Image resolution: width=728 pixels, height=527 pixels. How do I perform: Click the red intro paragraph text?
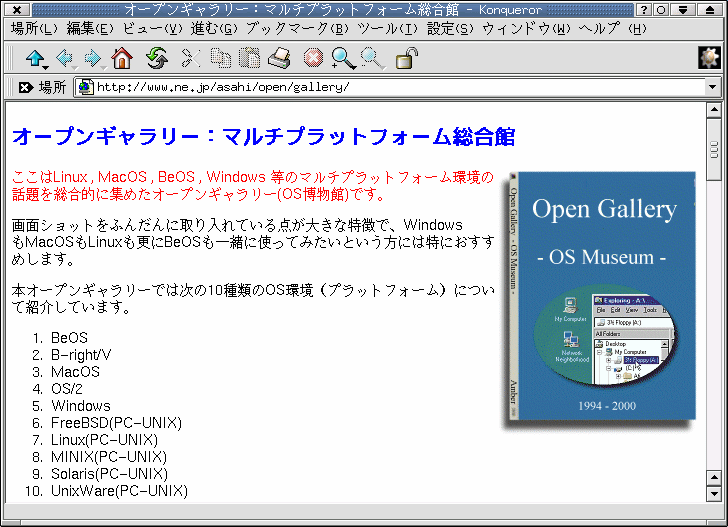[x=253, y=185]
